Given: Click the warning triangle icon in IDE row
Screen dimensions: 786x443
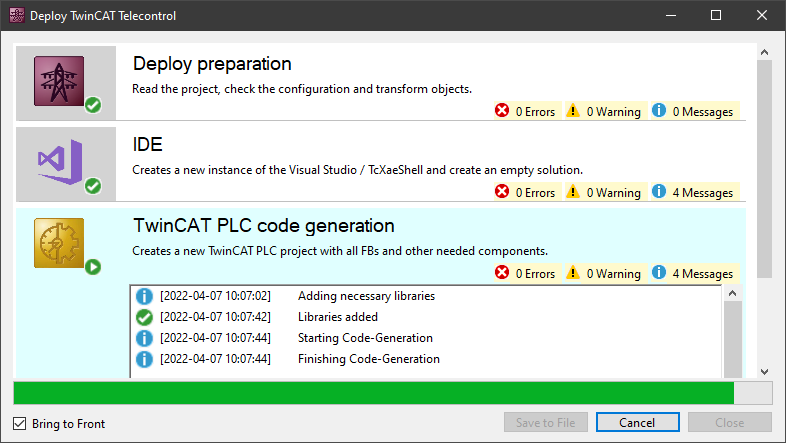Looking at the screenshot, I should tap(573, 192).
